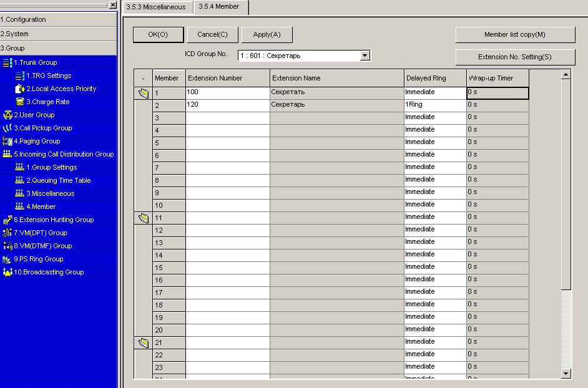This screenshot has height=388, width=588.
Task: Select 9.PS Ring Group tree label
Action: coord(39,259)
